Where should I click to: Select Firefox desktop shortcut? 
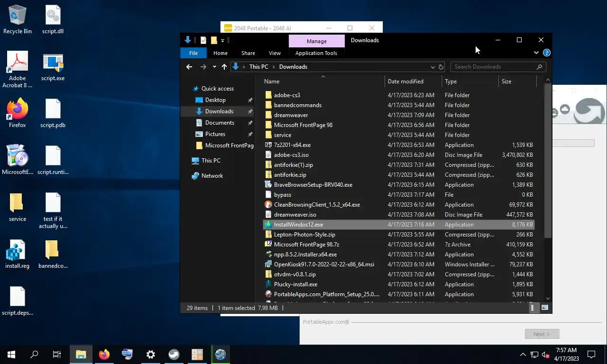tap(17, 113)
